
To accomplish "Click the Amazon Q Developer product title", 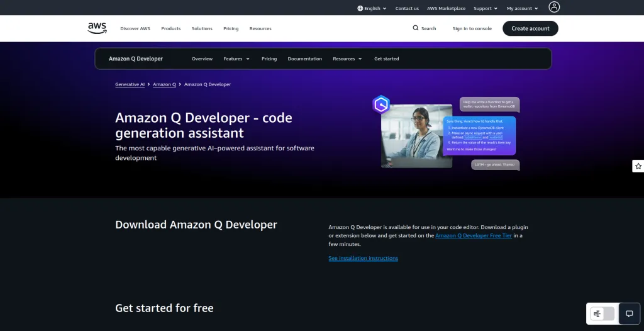I will coord(136,59).
